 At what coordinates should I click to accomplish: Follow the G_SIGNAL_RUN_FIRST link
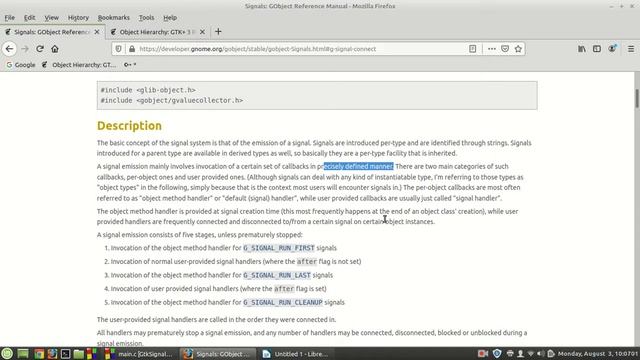(x=279, y=248)
